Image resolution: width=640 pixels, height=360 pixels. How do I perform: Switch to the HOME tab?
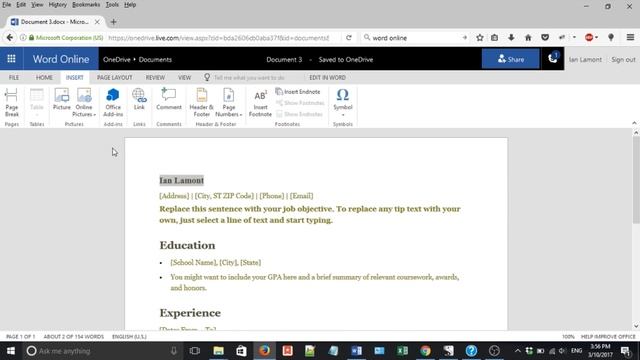coord(44,77)
